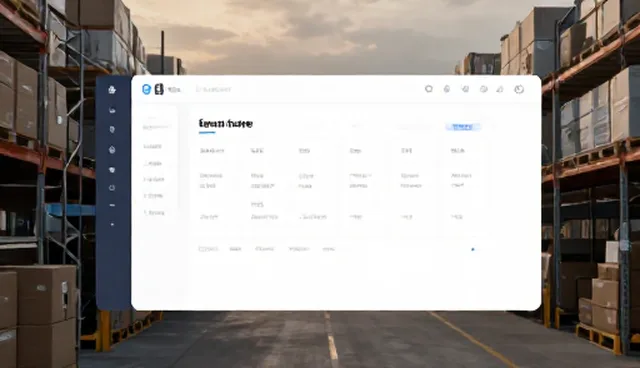Viewport: 640px width, 368px height.
Task: Click the fifth icon in dark sidebar
Action: coord(112,170)
